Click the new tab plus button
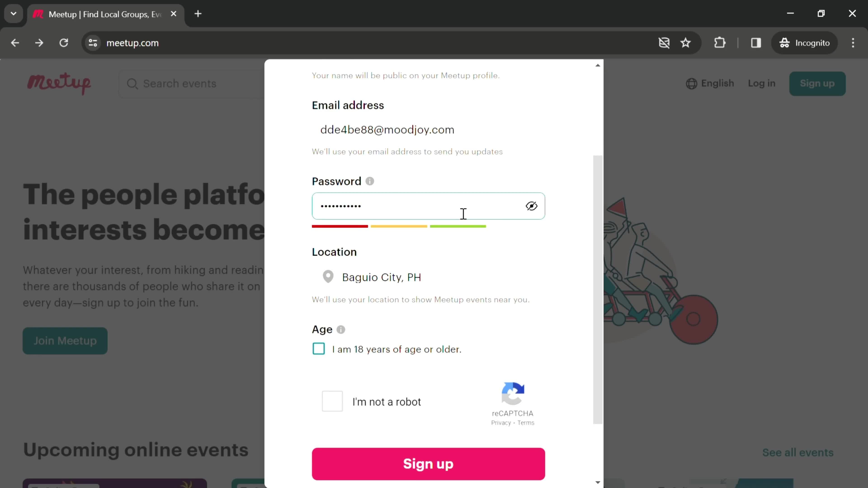Viewport: 868px width, 488px height. click(198, 13)
